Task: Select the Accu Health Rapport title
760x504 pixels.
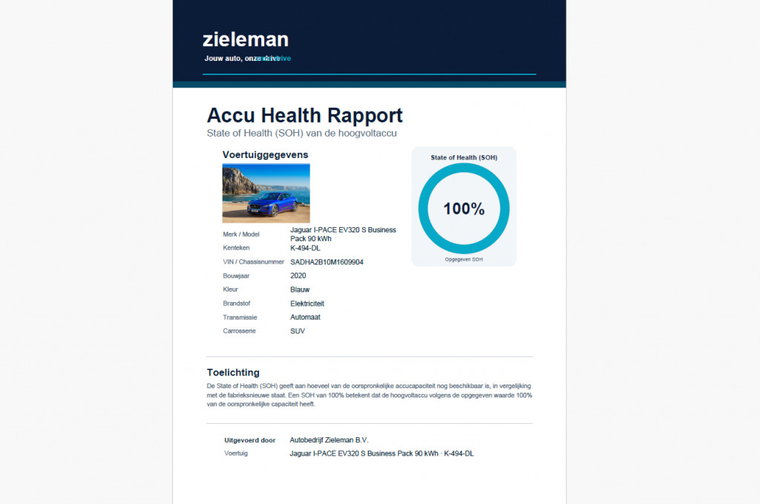Action: pyautogui.click(x=304, y=115)
